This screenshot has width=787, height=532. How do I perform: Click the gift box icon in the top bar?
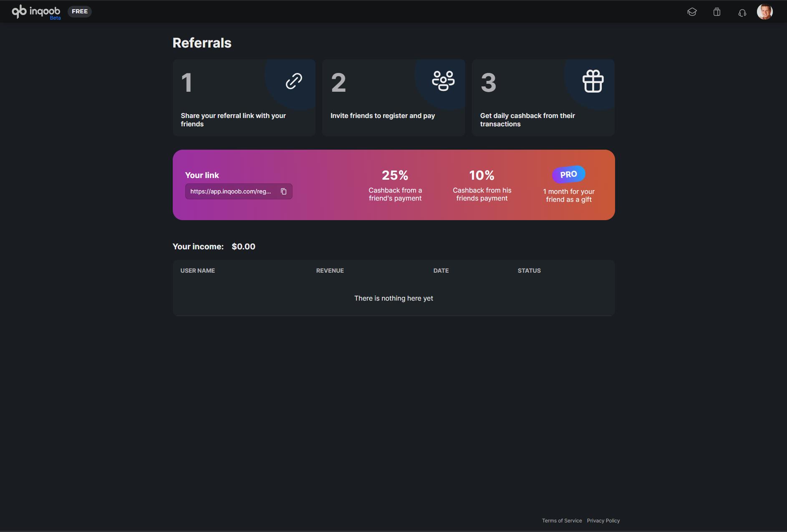point(717,12)
